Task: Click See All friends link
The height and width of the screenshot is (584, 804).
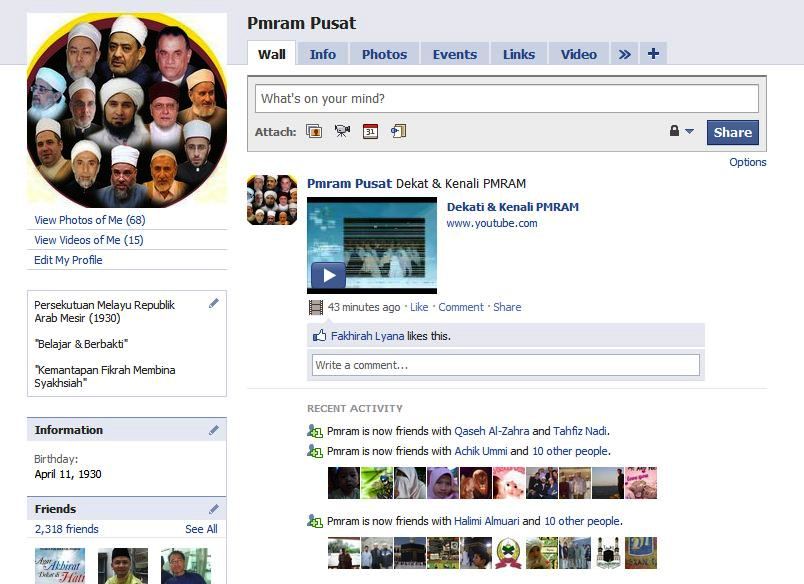Action: (201, 529)
